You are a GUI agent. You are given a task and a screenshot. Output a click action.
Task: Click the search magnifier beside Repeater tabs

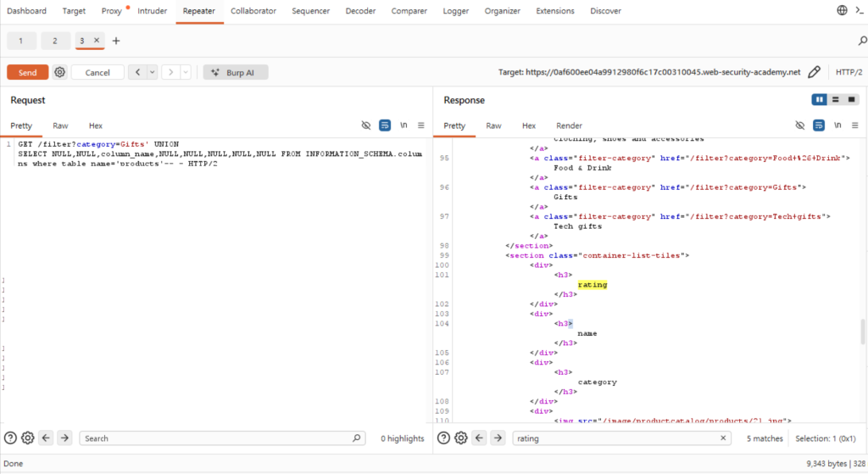click(862, 41)
